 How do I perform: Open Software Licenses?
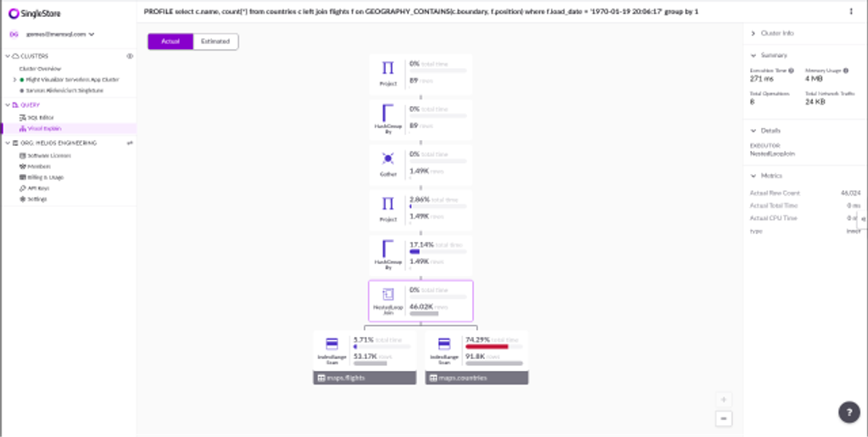(49, 155)
